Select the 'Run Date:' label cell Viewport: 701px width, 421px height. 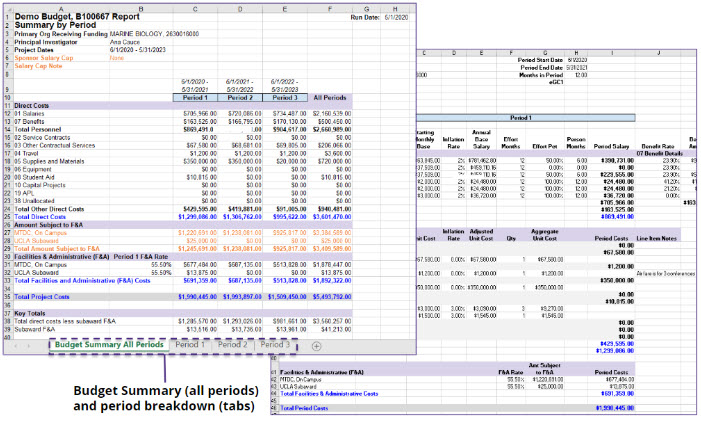pyautogui.click(x=365, y=17)
